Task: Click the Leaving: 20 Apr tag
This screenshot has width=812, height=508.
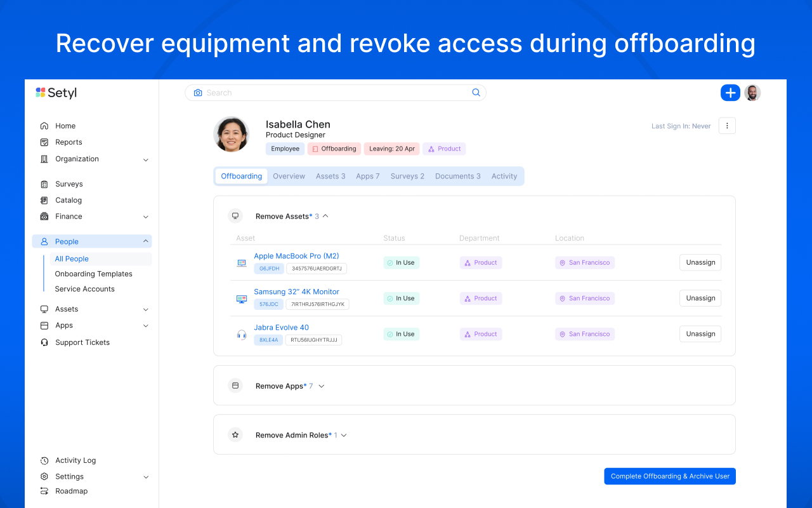Action: 391,149
